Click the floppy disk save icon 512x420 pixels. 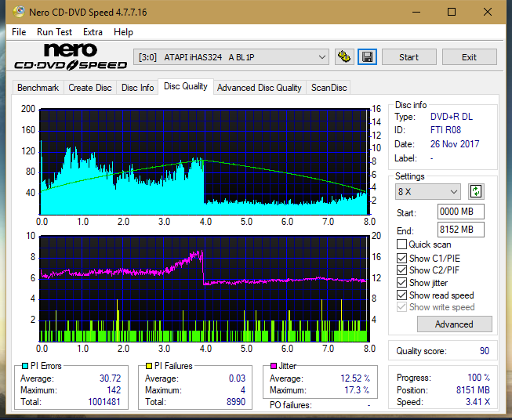[368, 57]
